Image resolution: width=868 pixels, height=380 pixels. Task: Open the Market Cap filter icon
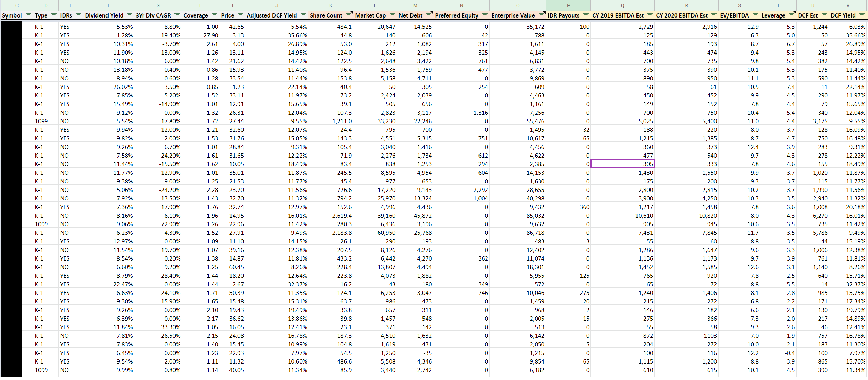[392, 15]
